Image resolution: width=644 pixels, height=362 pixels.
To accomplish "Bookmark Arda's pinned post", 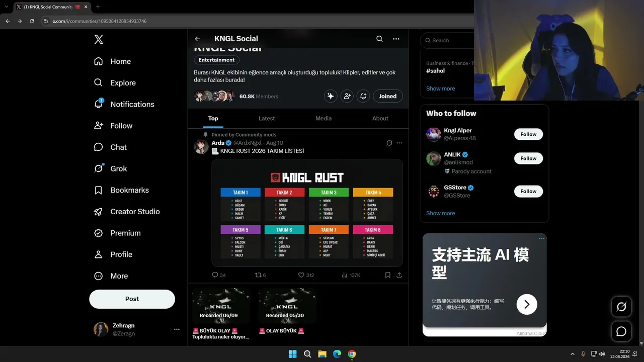I will click(387, 275).
